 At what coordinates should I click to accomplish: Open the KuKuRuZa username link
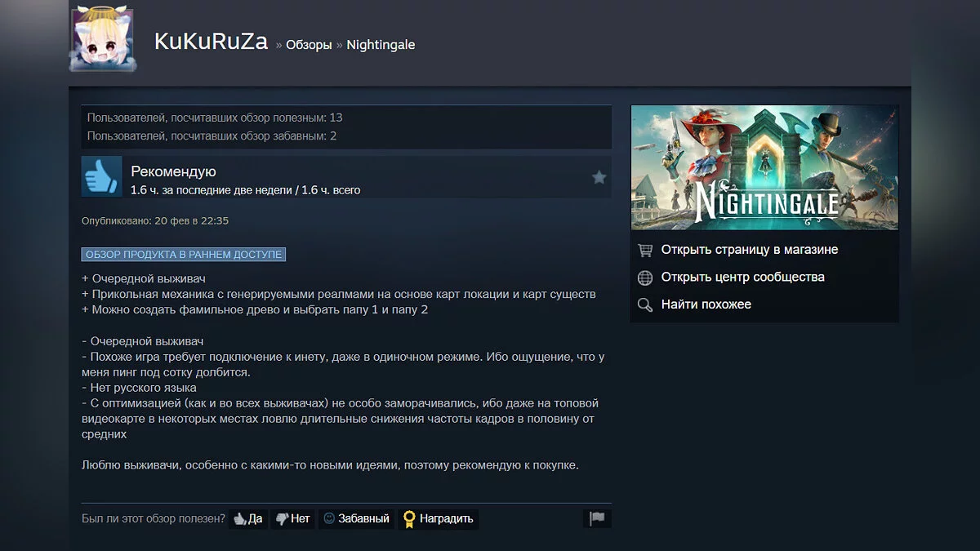click(211, 42)
